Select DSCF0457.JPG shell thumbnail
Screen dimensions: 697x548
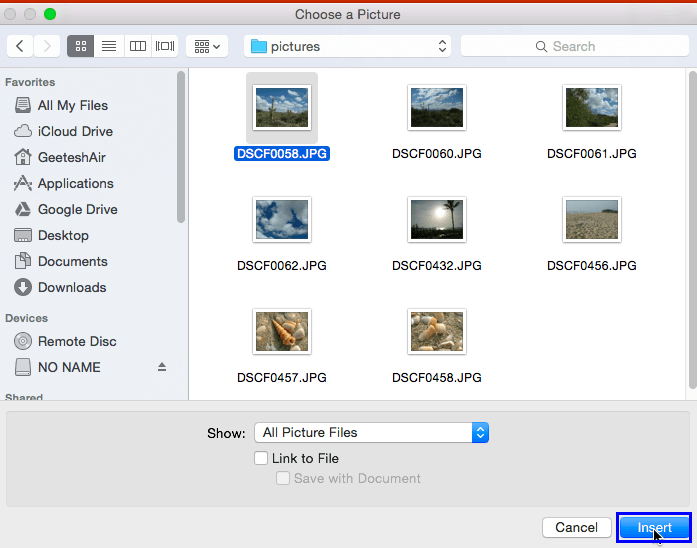click(x=282, y=332)
